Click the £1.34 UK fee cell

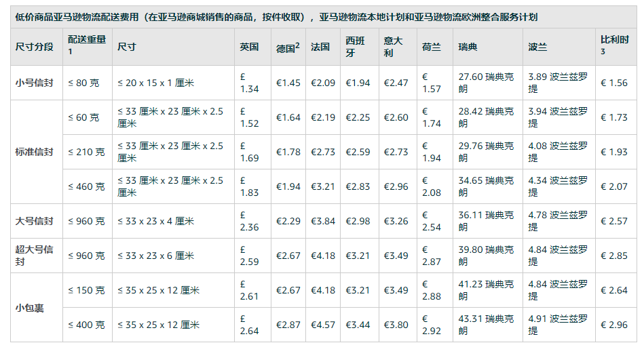[249, 83]
